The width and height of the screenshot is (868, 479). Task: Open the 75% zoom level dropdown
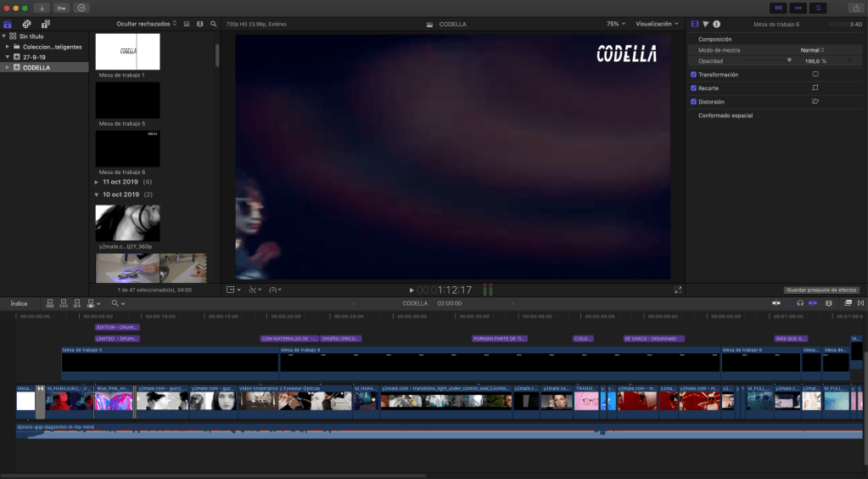(x=615, y=24)
